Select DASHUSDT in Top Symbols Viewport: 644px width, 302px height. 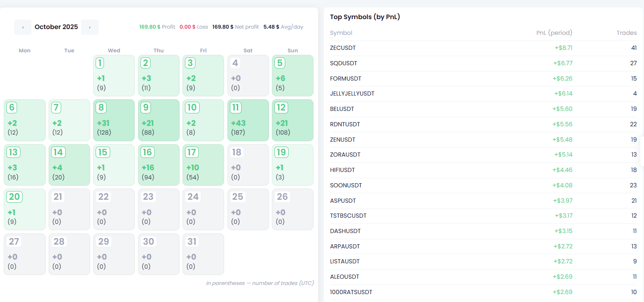tap(345, 231)
